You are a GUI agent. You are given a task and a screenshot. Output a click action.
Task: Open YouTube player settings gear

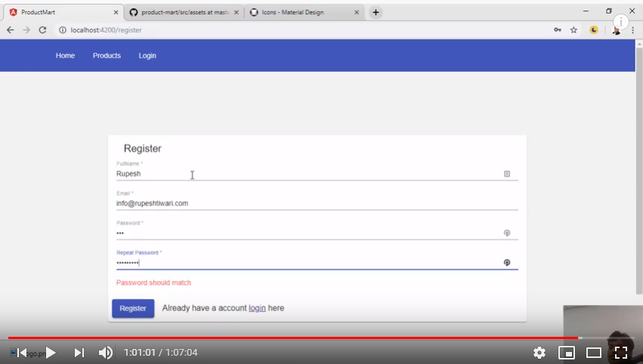pyautogui.click(x=539, y=353)
